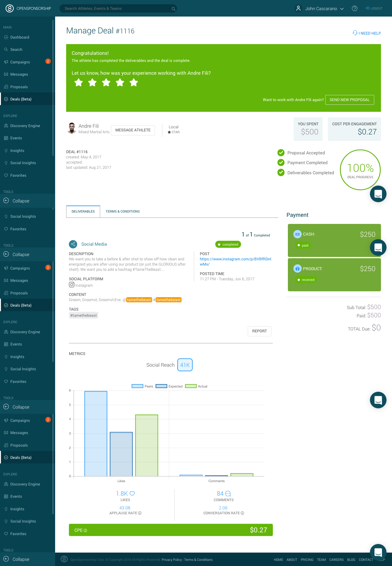Click the 100% deal progress circle
The image size is (392, 566).
360,170
